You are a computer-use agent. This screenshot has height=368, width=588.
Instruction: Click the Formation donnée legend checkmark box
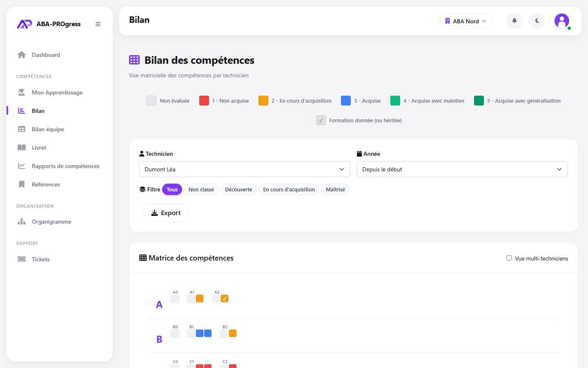pos(321,120)
